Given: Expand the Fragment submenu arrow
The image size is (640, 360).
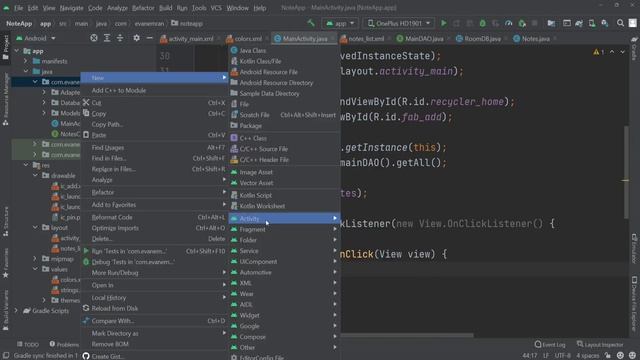Looking at the screenshot, I should click(335, 229).
